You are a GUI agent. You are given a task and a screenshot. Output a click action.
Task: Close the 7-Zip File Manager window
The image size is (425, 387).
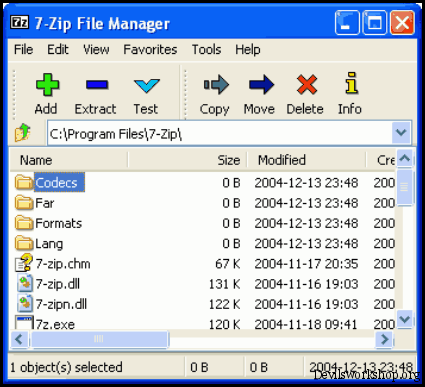coord(402,23)
